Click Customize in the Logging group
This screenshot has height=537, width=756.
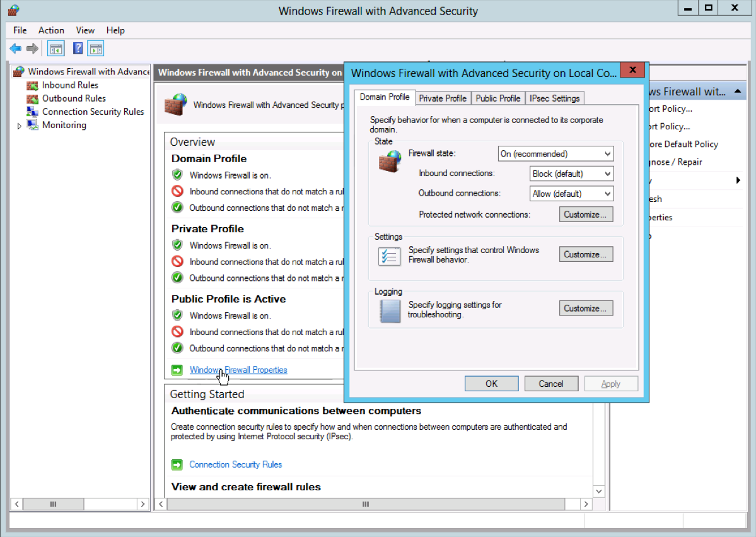coord(586,309)
